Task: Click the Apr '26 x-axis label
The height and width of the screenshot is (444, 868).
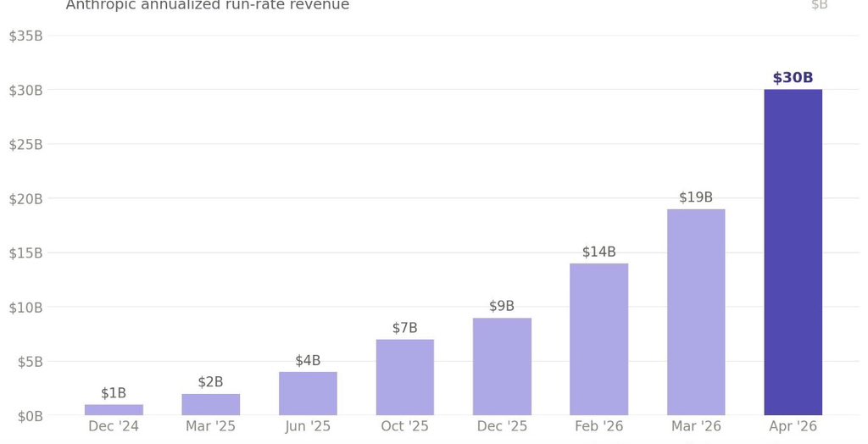Action: (793, 426)
